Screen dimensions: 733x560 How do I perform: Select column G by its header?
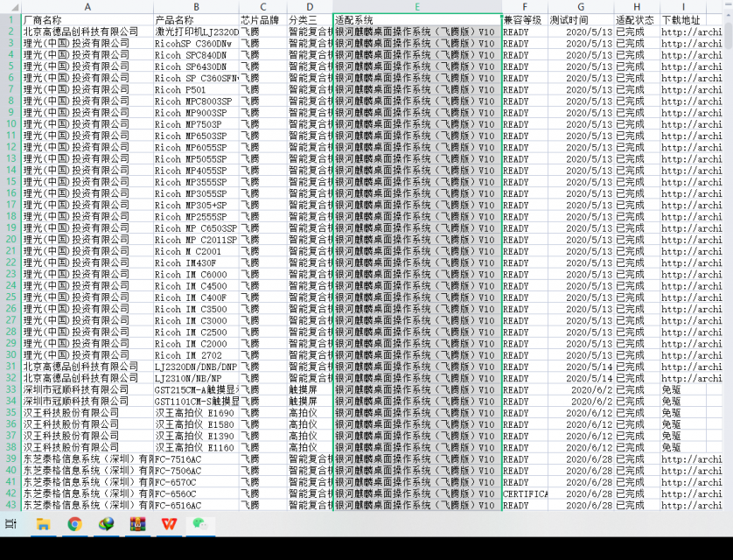click(581, 7)
